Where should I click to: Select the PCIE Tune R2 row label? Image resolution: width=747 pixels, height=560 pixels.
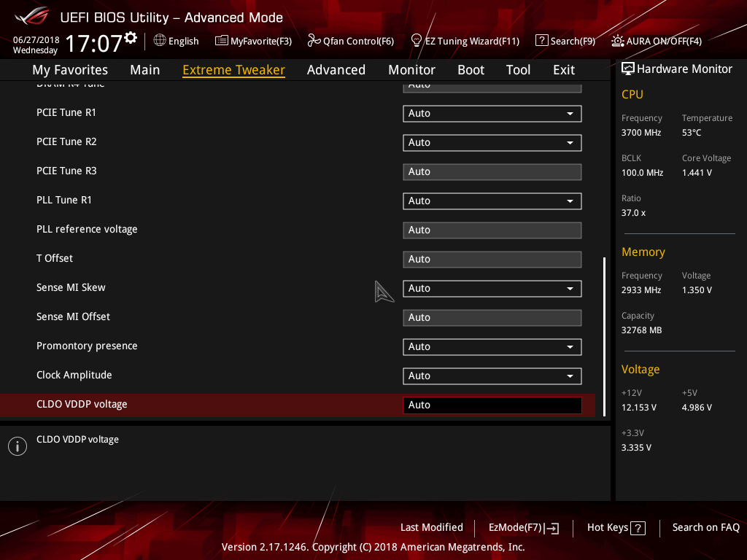click(x=66, y=141)
